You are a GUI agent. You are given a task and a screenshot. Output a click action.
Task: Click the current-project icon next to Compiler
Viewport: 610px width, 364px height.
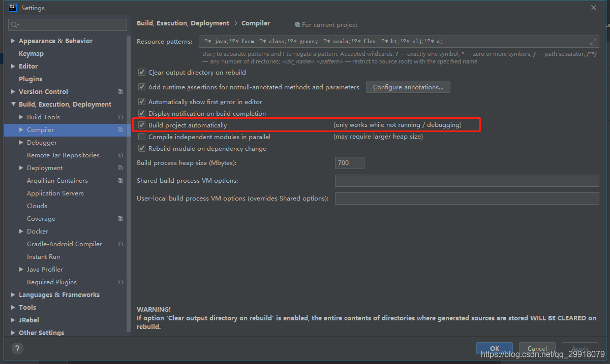click(x=120, y=129)
